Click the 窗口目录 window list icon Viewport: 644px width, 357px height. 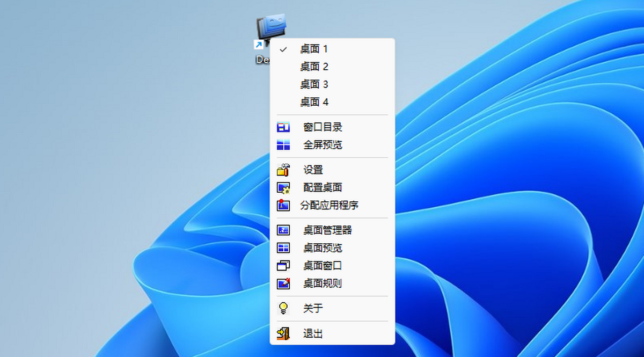tap(283, 127)
